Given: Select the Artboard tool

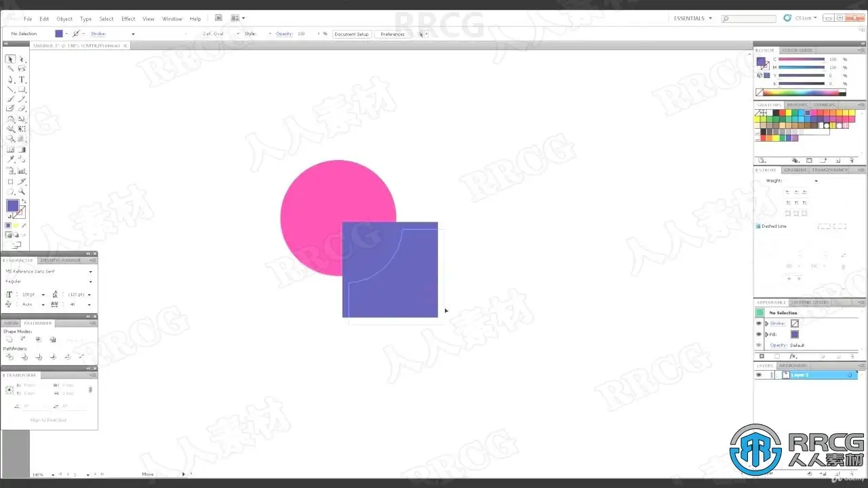Looking at the screenshot, I should (10, 182).
